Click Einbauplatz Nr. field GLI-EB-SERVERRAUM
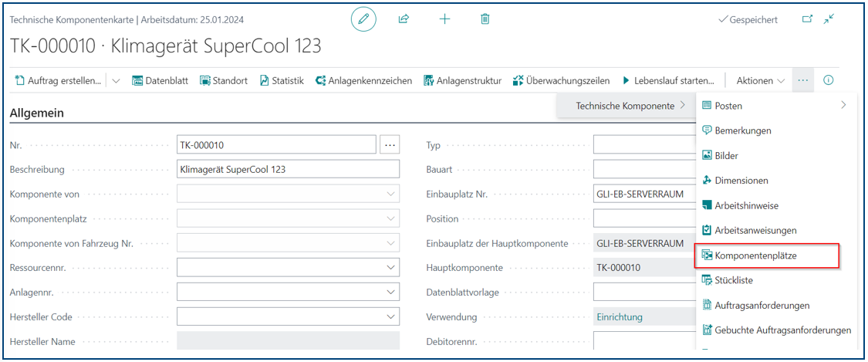The height and width of the screenshot is (362, 868). point(644,194)
